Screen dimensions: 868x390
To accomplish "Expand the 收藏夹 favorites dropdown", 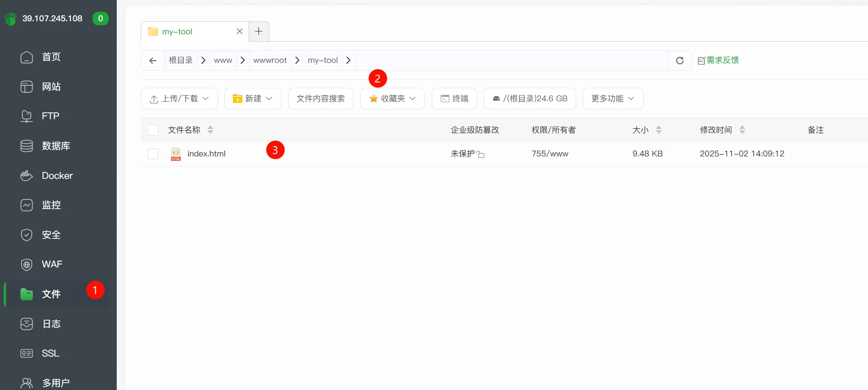I will click(392, 98).
